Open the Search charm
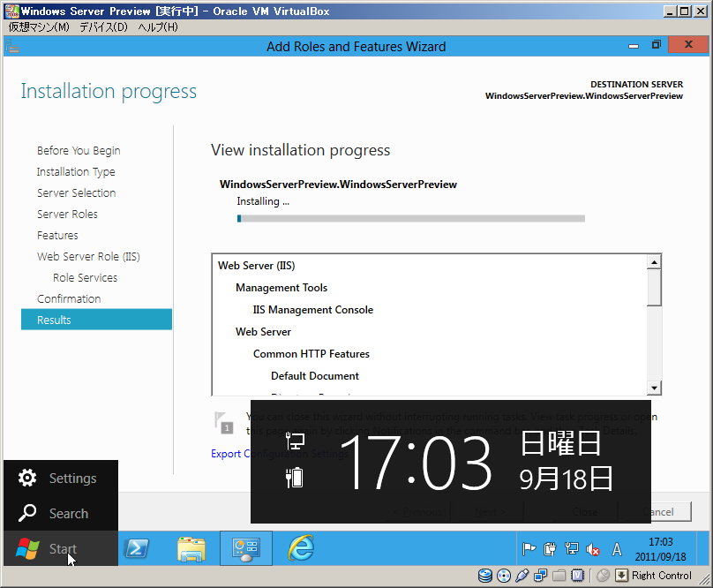The width and height of the screenshot is (713, 588). [x=55, y=514]
